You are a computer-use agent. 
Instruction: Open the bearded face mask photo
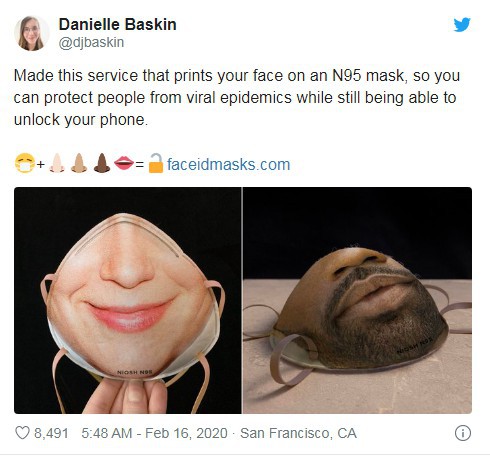357,300
